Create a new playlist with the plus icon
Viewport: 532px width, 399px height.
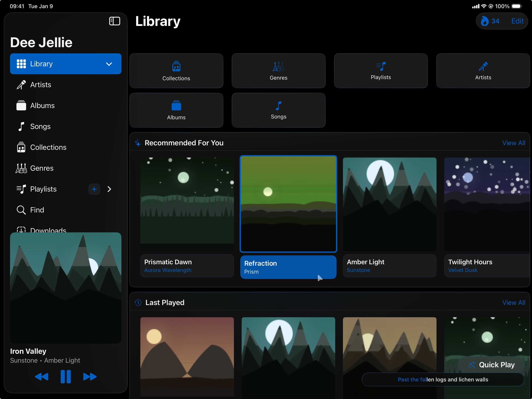point(94,189)
